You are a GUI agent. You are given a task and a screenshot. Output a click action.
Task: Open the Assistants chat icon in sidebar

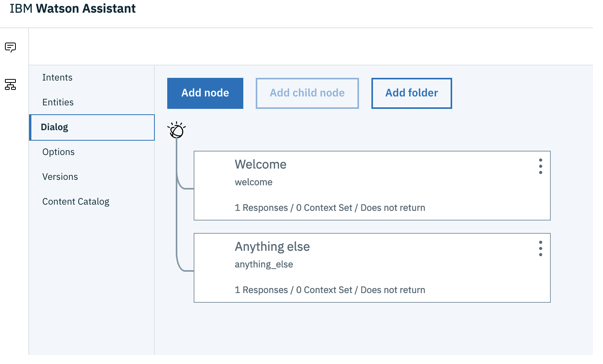[x=10, y=47]
